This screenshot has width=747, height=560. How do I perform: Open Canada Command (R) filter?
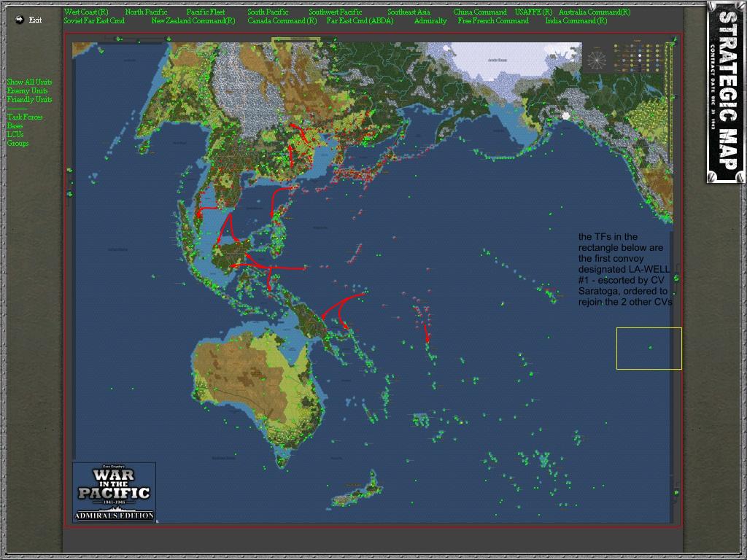click(x=282, y=21)
